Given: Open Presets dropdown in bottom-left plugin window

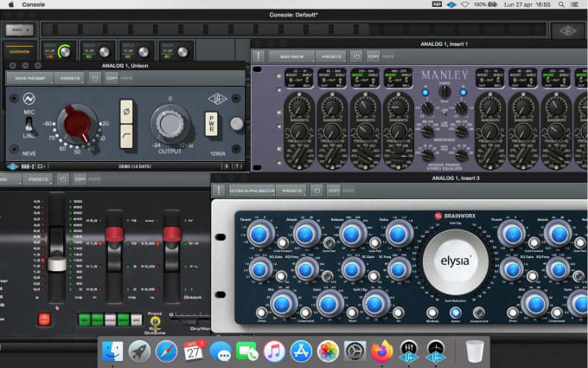Looking at the screenshot, I should click(x=38, y=179).
